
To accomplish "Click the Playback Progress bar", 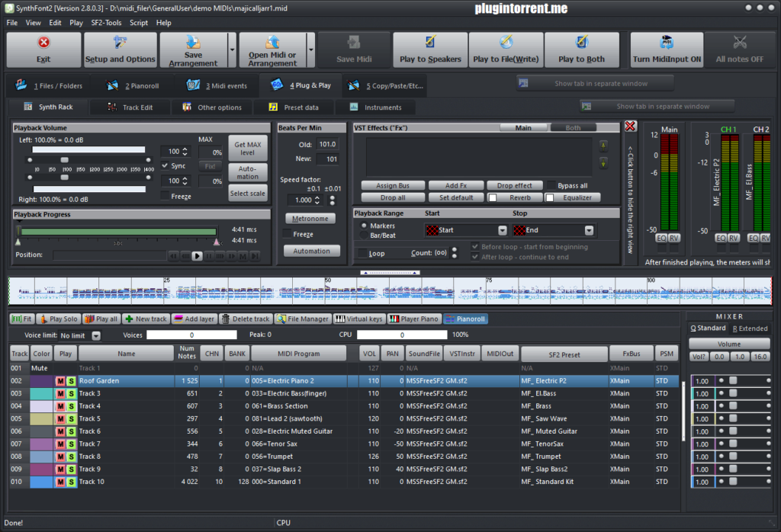I will point(118,232).
